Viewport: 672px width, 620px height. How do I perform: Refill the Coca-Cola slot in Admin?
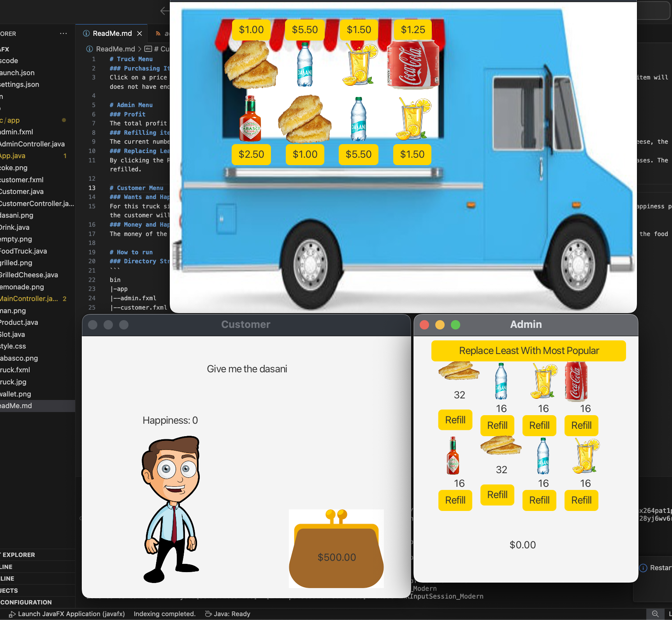click(581, 426)
